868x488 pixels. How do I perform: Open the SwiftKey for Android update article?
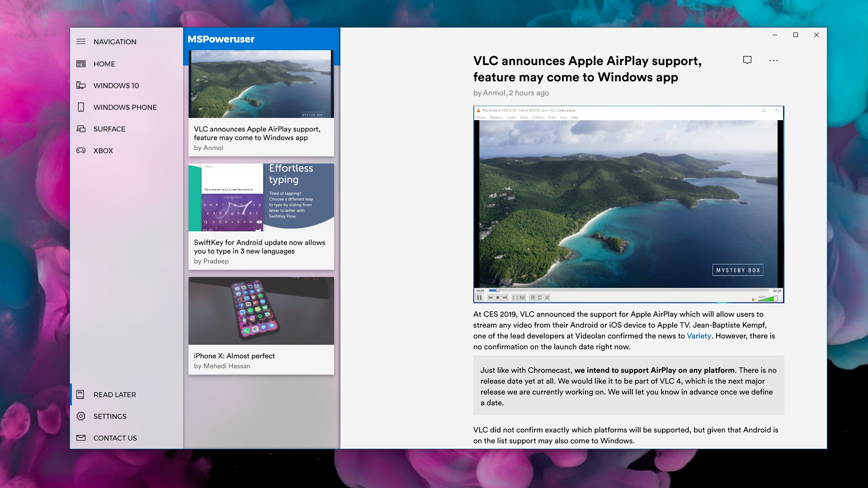point(259,247)
